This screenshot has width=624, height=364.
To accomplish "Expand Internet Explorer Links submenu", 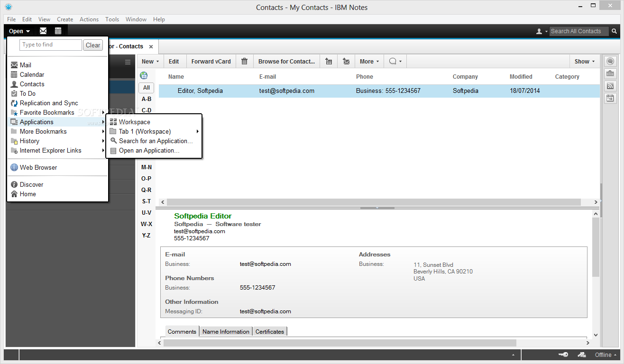I will coord(58,150).
